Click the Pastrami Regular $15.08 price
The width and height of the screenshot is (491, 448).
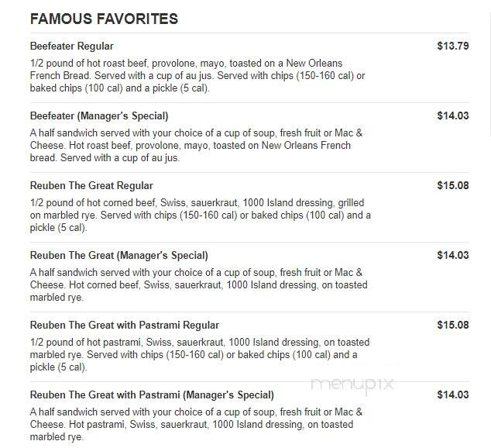pos(453,325)
